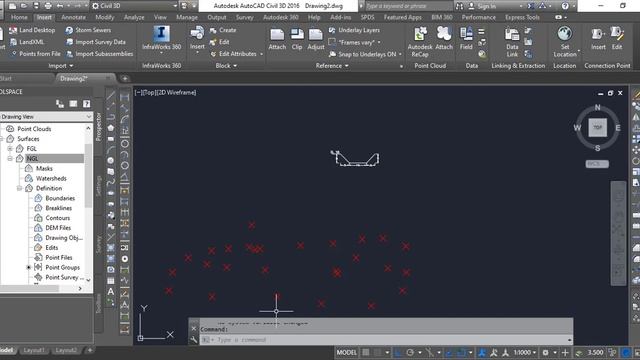The image size is (640, 360).
Task: Click the Create block tool
Action: 223,30
